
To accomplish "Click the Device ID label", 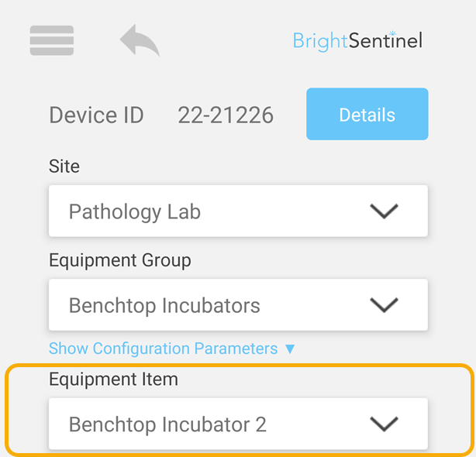I will [97, 115].
